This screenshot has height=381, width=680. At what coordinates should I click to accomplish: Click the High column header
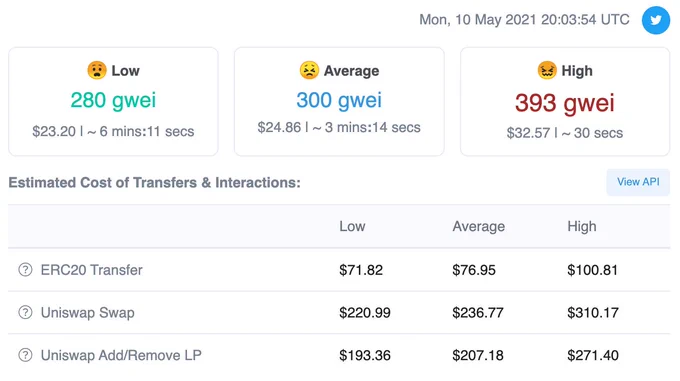[x=582, y=226]
